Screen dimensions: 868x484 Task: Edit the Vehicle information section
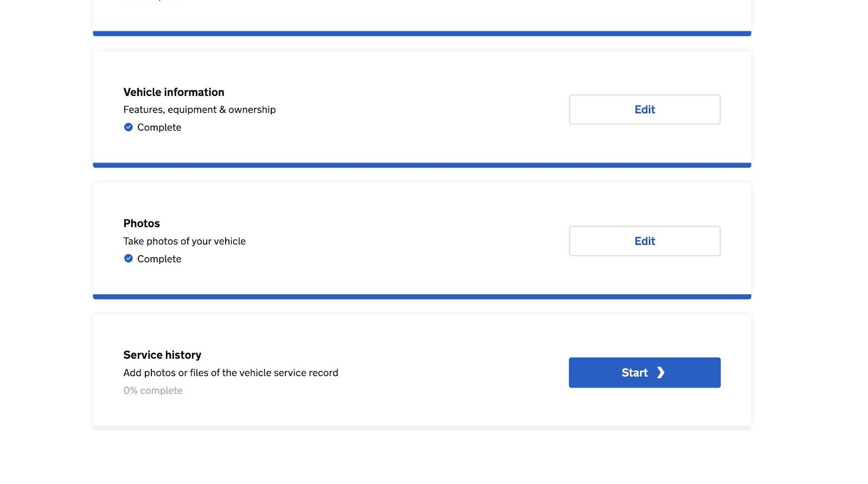pos(644,109)
